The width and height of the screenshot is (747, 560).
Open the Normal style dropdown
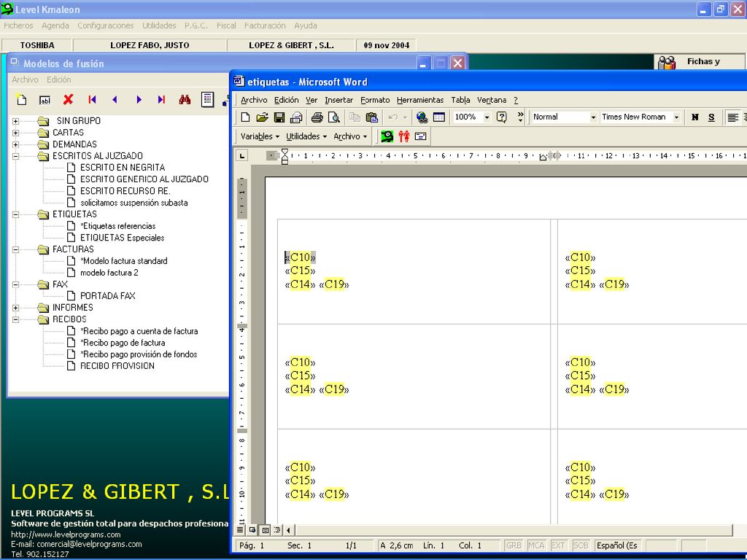tap(593, 117)
